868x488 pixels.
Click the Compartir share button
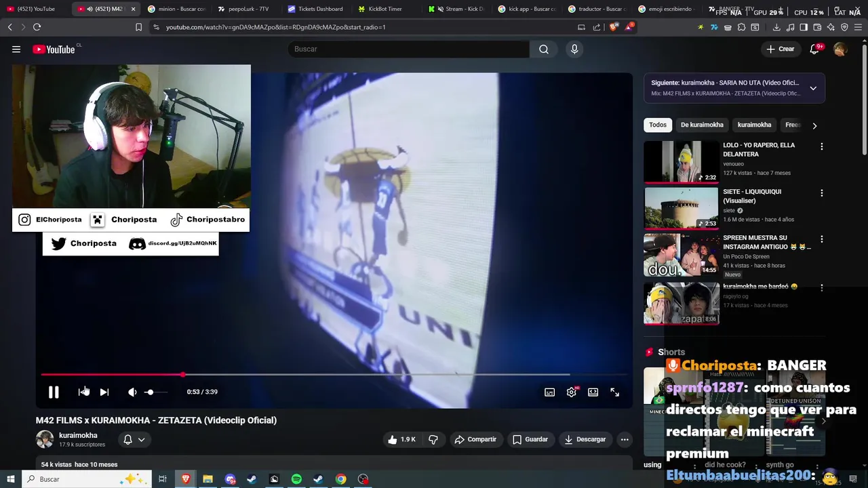tap(475, 439)
